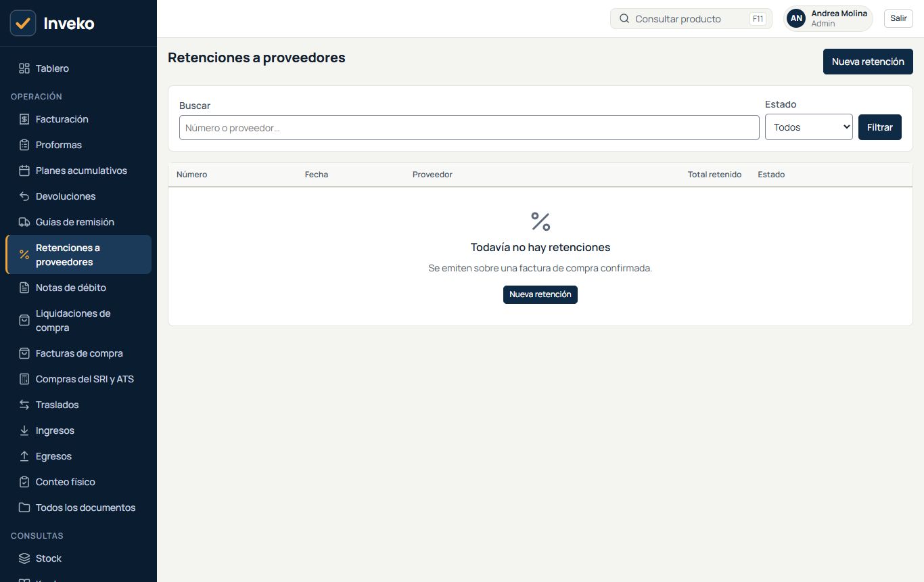Click the Nueva retención button in the header
924x582 pixels.
click(x=868, y=62)
